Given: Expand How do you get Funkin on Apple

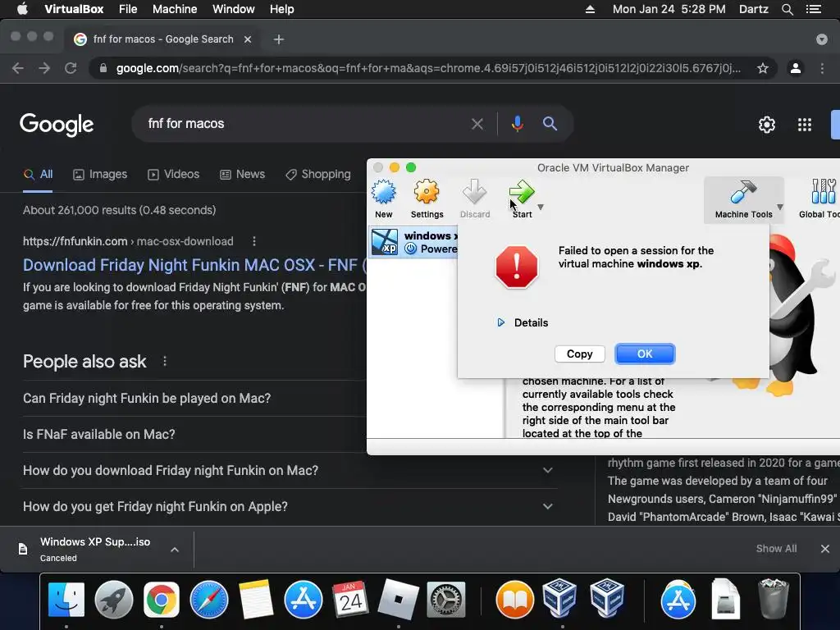Looking at the screenshot, I should 290,506.
